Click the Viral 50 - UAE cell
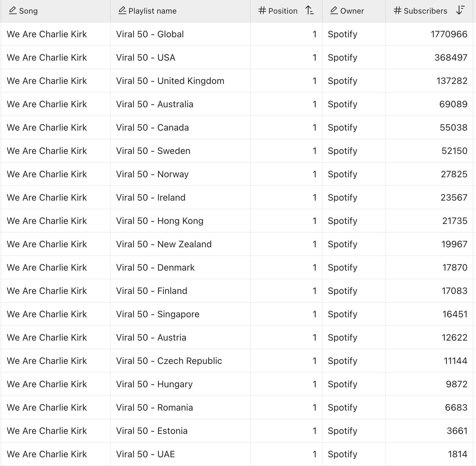This screenshot has height=466, width=476. click(180, 454)
